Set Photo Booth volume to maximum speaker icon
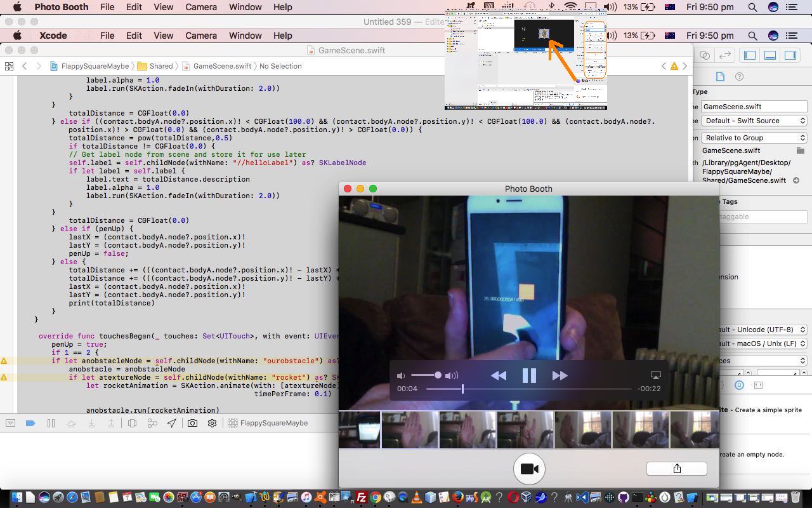The width and height of the screenshot is (812, 508). (x=451, y=375)
